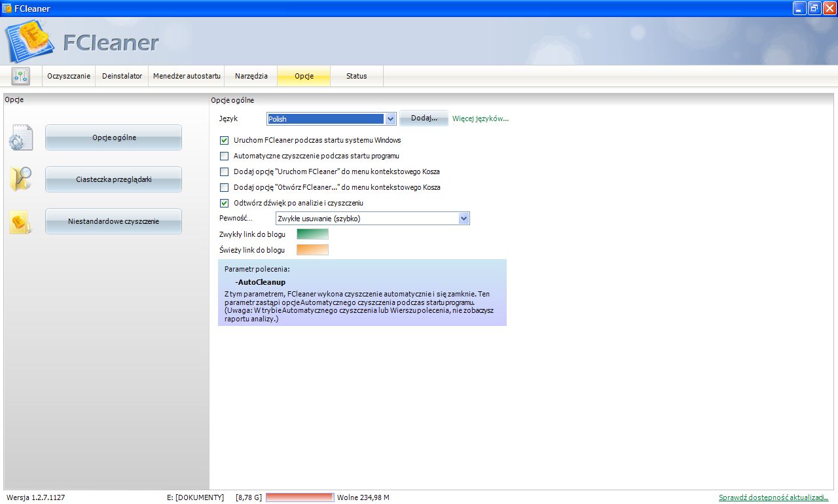Click the -AutoCleanup parameter text
This screenshot has height=504, width=838.
pos(261,282)
